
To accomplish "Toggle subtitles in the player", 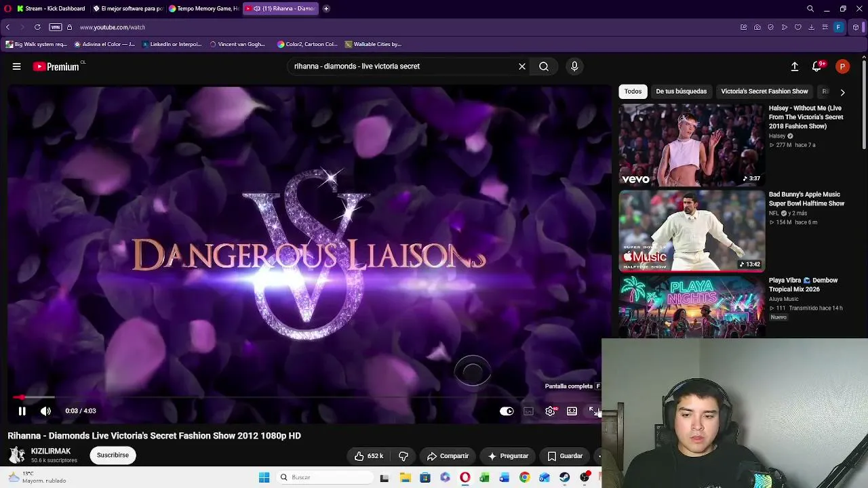I will coord(528,411).
